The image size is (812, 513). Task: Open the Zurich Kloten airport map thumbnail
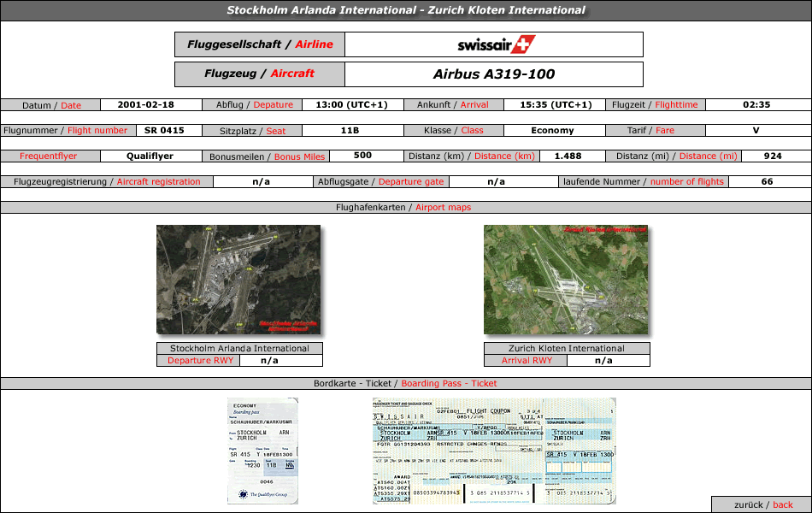coord(566,280)
